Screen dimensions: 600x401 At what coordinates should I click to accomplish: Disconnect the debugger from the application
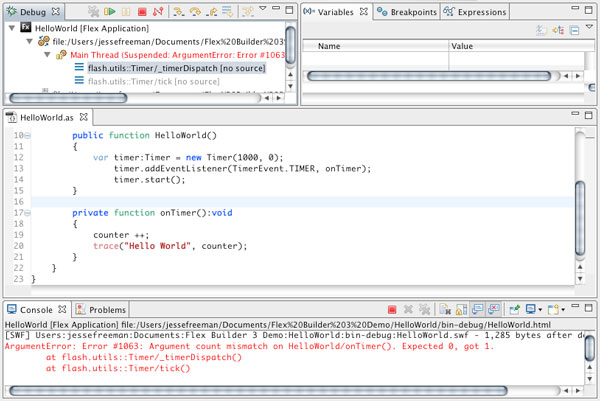(x=158, y=11)
